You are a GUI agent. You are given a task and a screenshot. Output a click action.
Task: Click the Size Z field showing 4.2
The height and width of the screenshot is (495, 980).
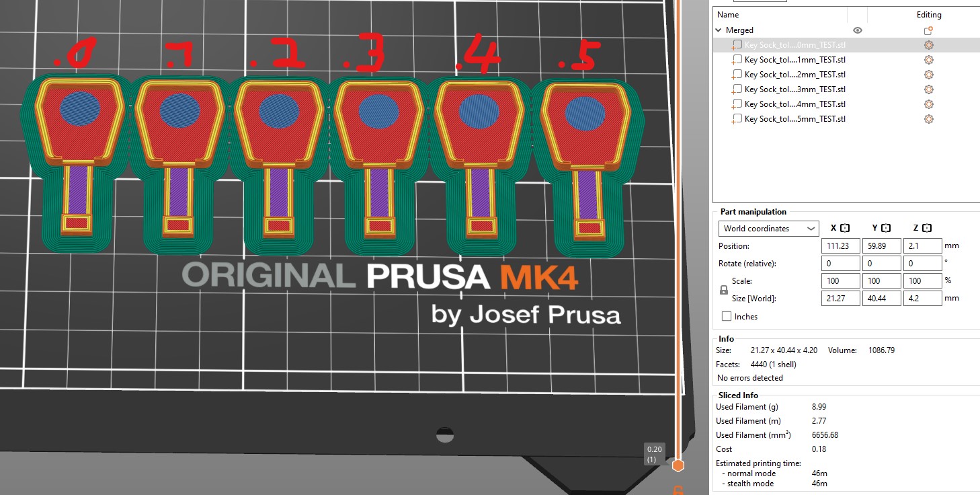click(923, 298)
